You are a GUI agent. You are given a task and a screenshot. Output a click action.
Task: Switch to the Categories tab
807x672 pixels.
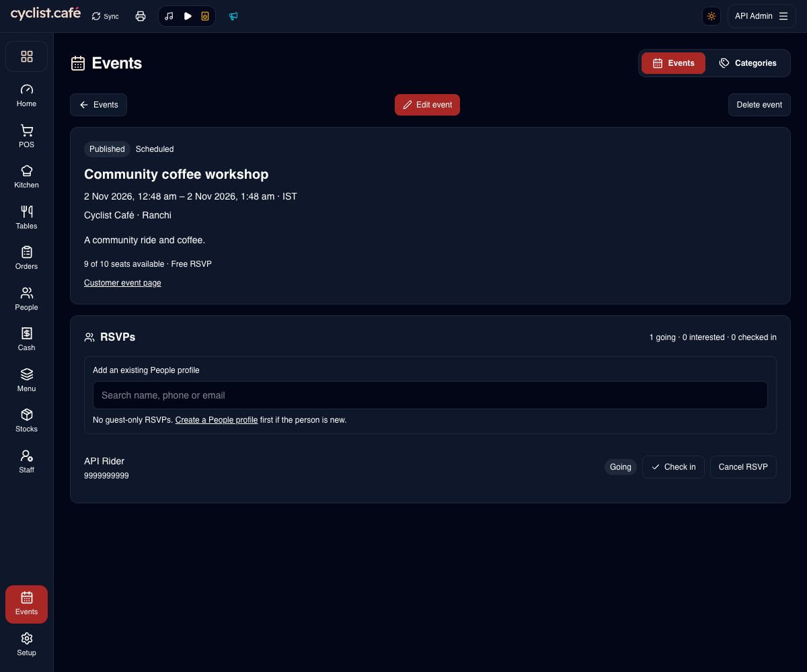748,63
